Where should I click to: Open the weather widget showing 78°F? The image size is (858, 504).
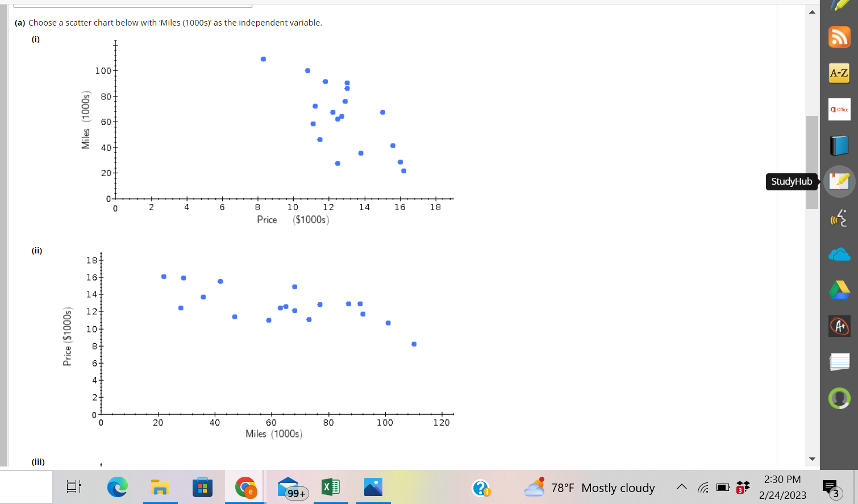point(589,488)
